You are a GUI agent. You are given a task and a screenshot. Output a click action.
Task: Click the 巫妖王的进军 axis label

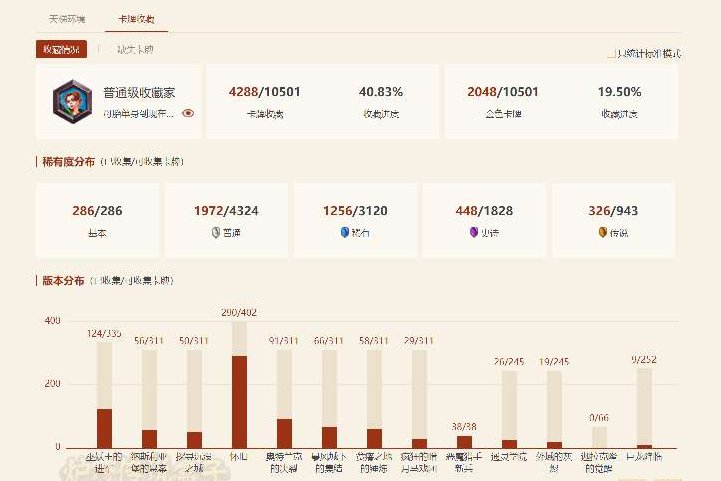point(104,463)
